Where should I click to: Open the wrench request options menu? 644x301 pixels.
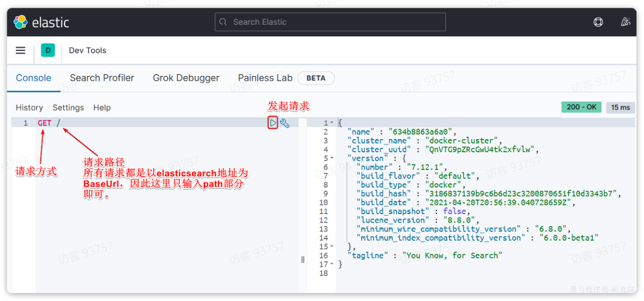pos(284,123)
